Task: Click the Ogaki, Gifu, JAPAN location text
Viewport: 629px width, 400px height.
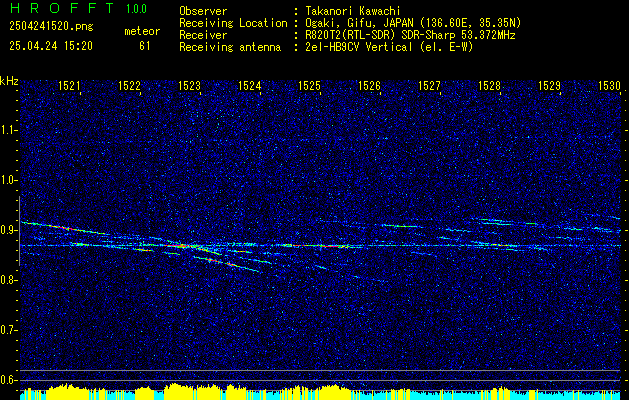Action: (413, 23)
